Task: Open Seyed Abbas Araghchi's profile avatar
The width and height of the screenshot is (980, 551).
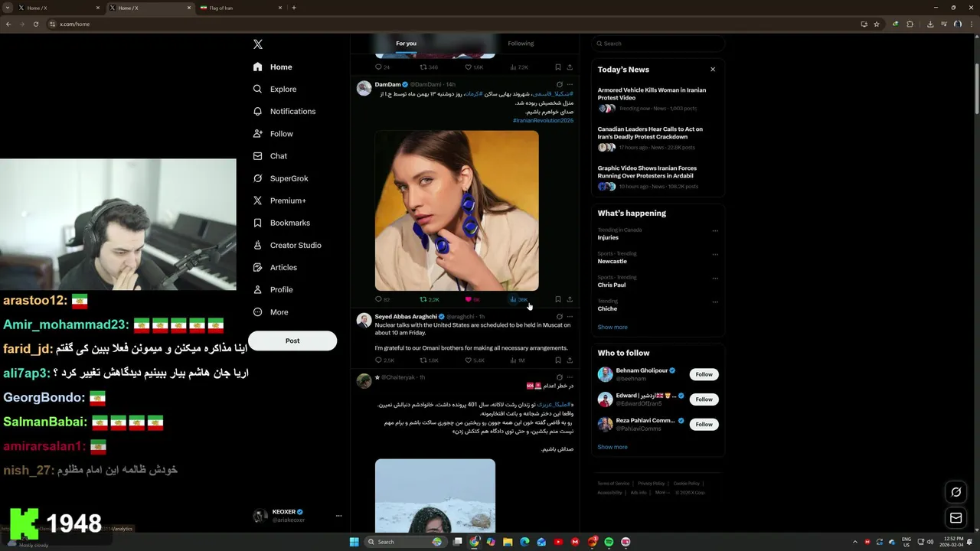Action: 364,320
